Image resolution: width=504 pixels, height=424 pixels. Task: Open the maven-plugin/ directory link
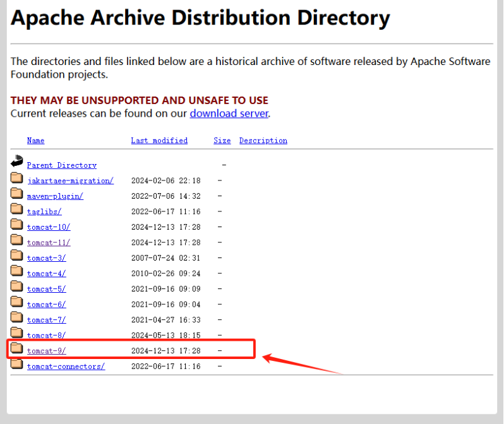pos(56,196)
